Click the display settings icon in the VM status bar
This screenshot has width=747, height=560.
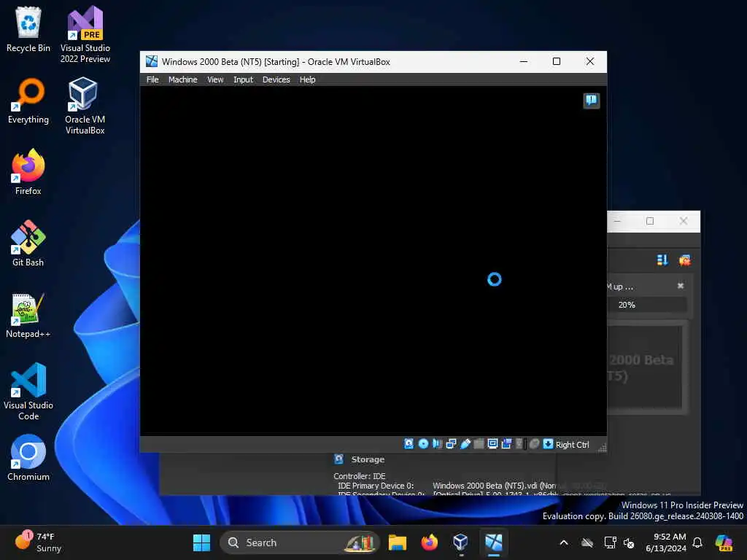(492, 444)
